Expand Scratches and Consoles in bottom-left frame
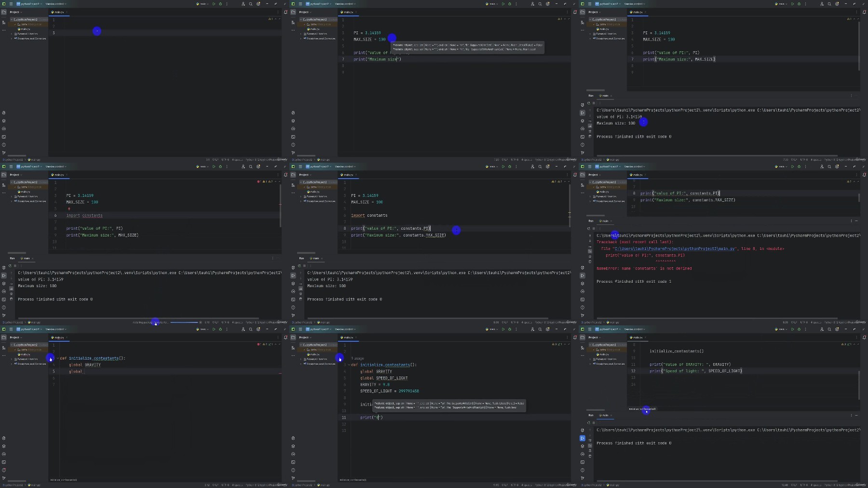Viewport: 868px width, 488px height. point(11,364)
